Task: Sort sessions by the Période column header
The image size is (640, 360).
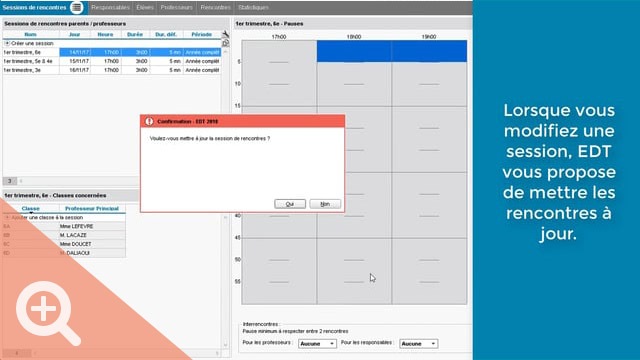Action: pos(202,35)
